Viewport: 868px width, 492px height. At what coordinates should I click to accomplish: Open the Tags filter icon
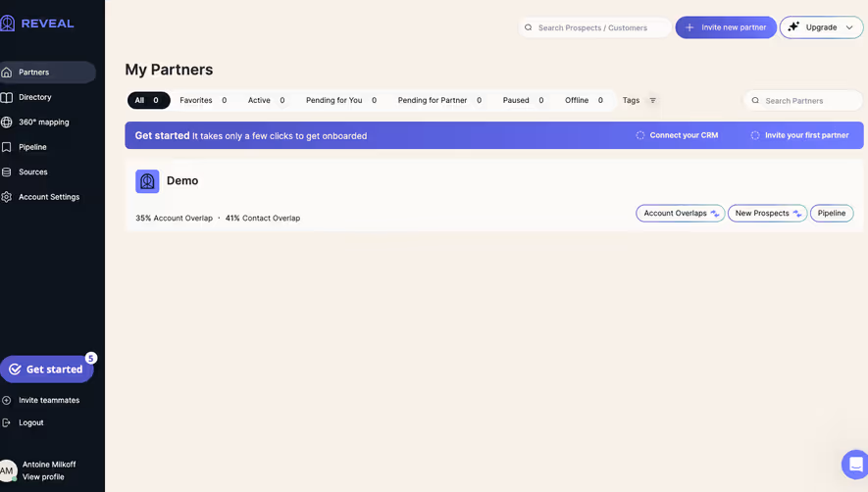click(x=652, y=101)
